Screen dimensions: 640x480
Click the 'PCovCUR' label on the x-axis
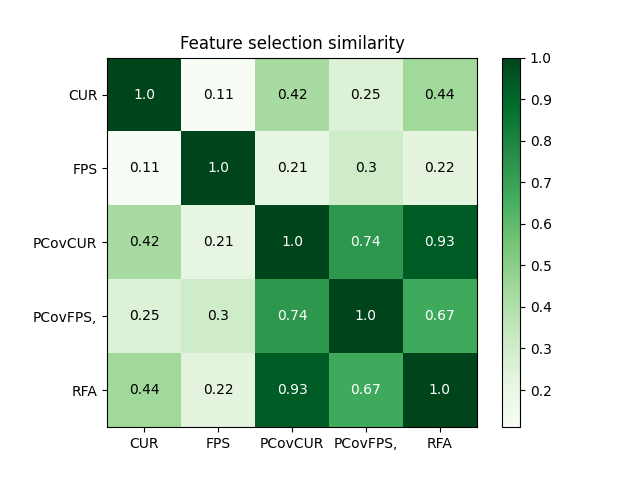pyautogui.click(x=292, y=444)
